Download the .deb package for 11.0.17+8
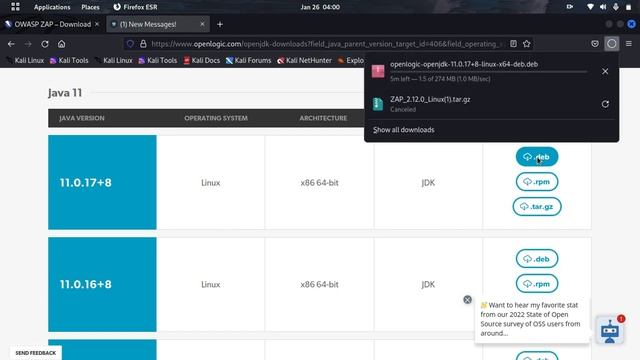The width and height of the screenshot is (640, 360). [537, 157]
